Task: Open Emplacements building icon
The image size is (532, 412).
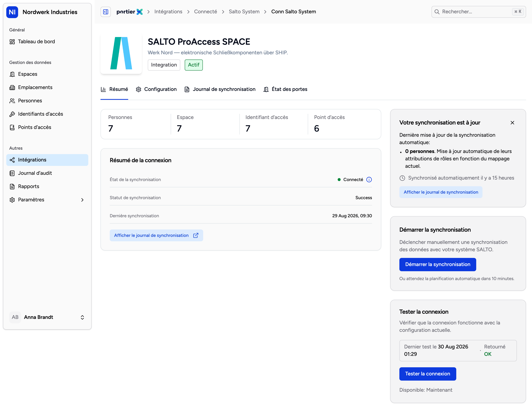Action: click(x=12, y=87)
